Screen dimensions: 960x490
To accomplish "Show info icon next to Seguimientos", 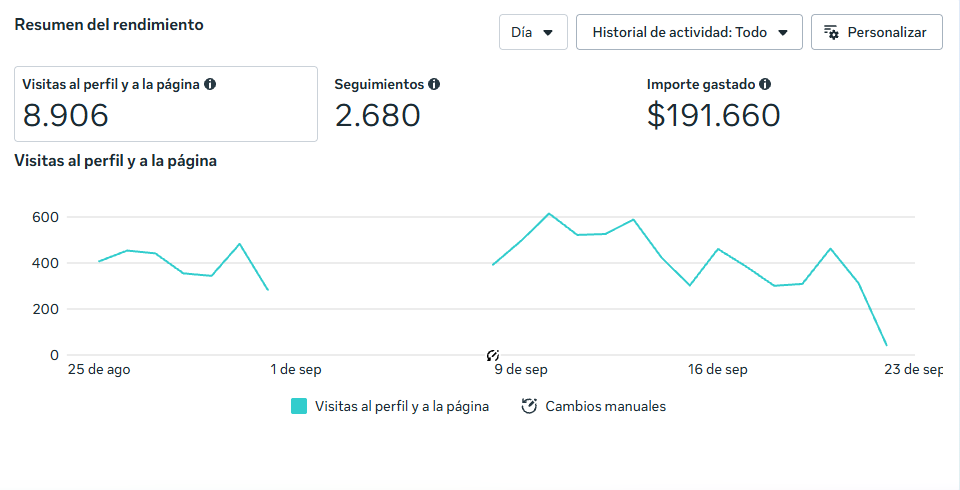I will [434, 85].
